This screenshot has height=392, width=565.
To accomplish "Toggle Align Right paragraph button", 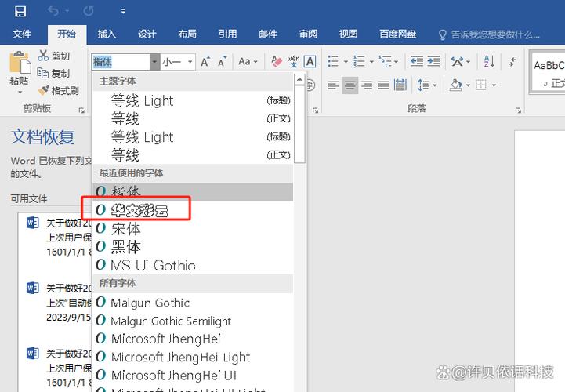I will click(367, 85).
